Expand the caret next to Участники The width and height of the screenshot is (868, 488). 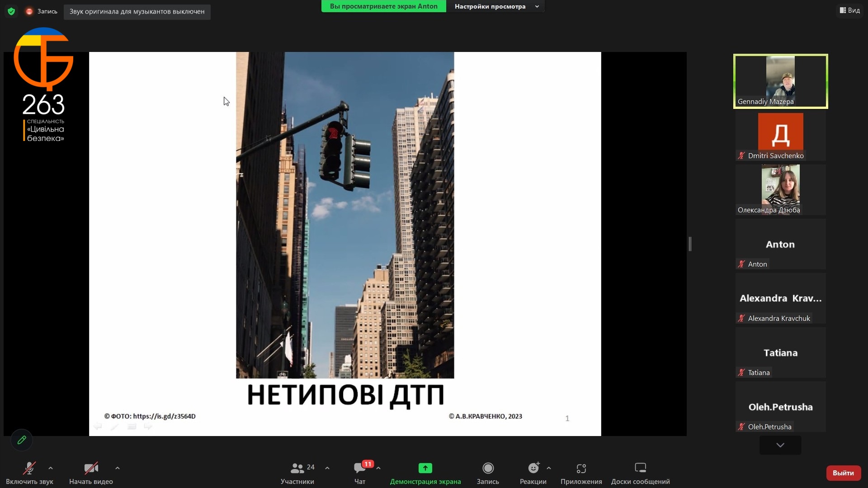tap(327, 468)
